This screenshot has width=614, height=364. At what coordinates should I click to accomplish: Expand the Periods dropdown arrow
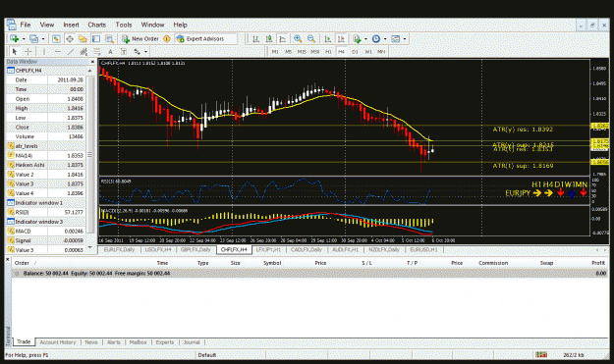(x=385, y=38)
